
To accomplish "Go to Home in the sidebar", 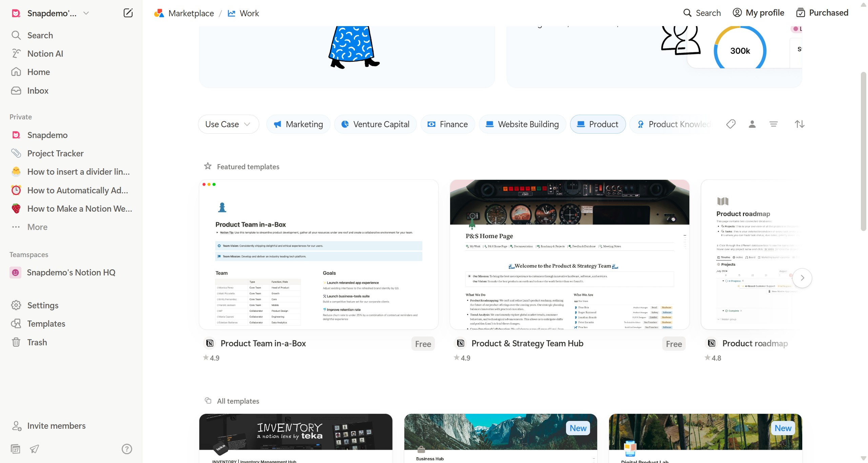I will click(x=71, y=72).
